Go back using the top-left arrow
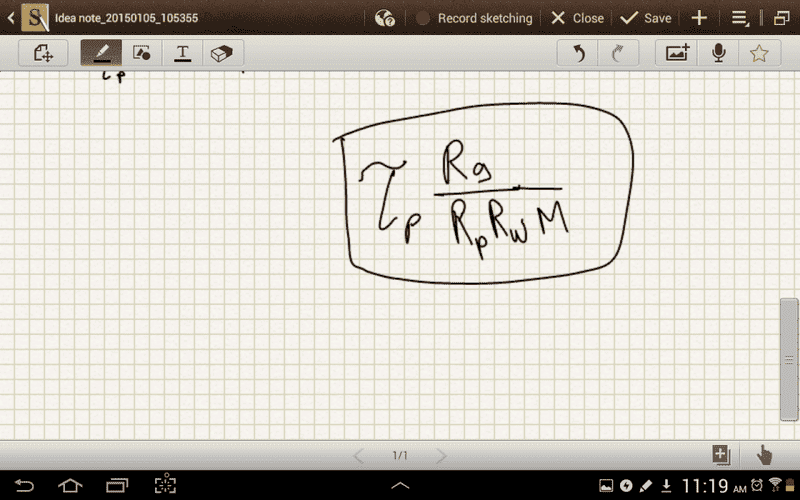 [11, 18]
